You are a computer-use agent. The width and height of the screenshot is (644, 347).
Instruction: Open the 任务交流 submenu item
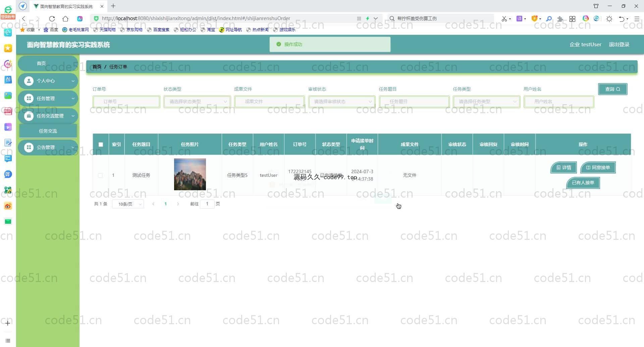[x=48, y=131]
